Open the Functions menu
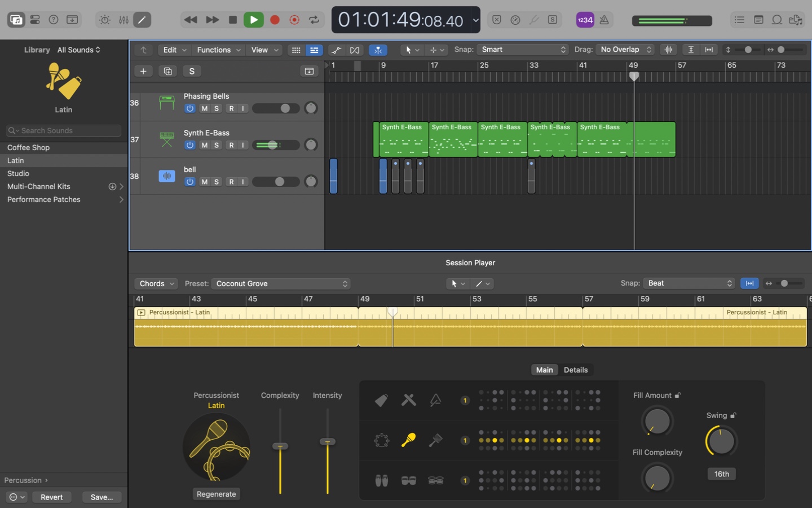The height and width of the screenshot is (508, 812). (218, 50)
